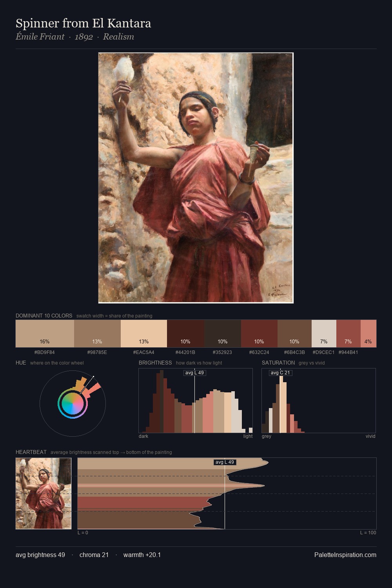392x588 pixels.
Task: Click the 10% swatch colored #352923
Action: 223,334
